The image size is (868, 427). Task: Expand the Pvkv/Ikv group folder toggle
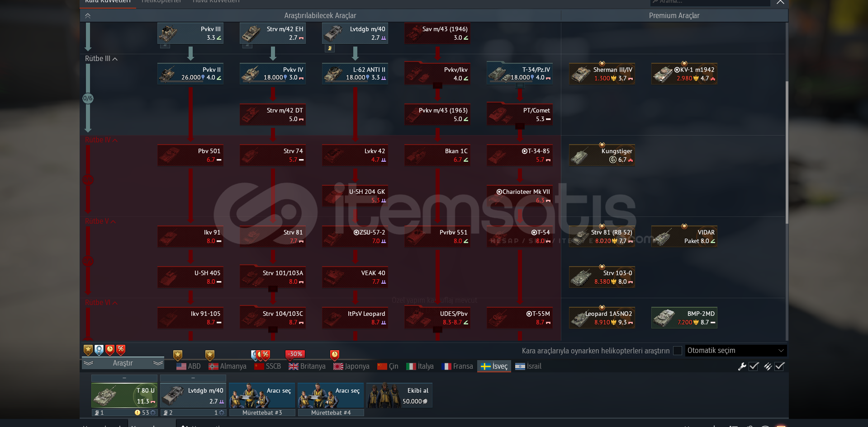pos(437,85)
